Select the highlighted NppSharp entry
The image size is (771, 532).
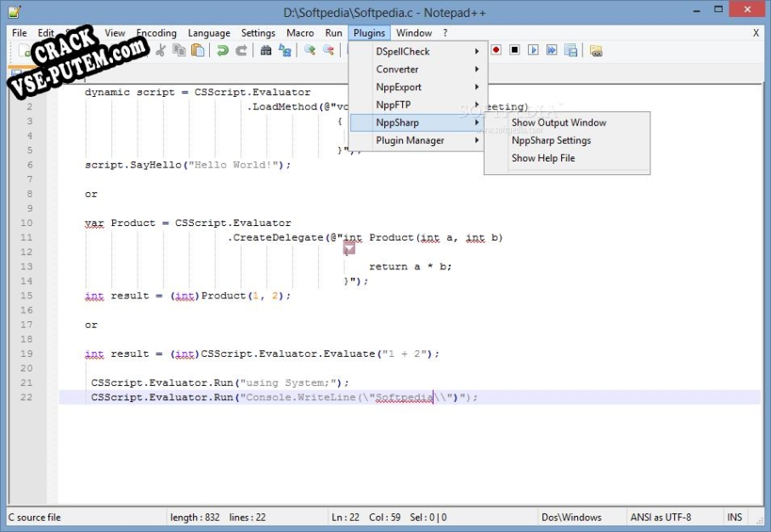click(x=417, y=122)
